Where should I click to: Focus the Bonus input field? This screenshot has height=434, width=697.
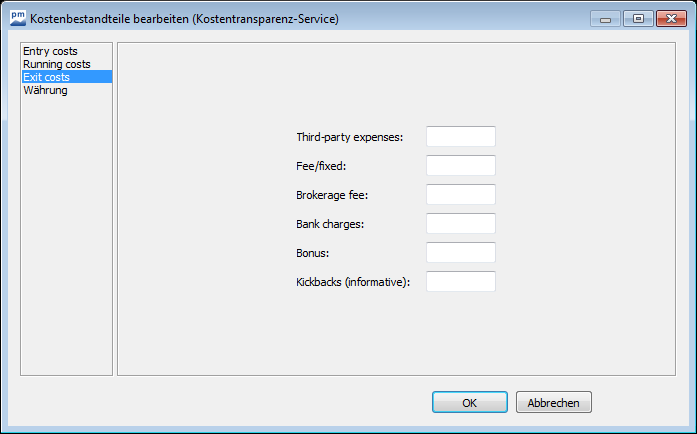(x=460, y=253)
